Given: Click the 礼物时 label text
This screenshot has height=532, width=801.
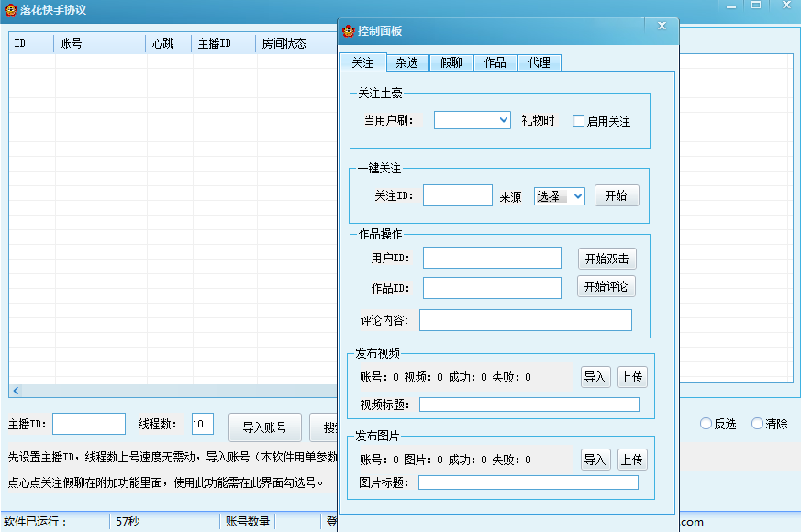Looking at the screenshot, I should (538, 120).
